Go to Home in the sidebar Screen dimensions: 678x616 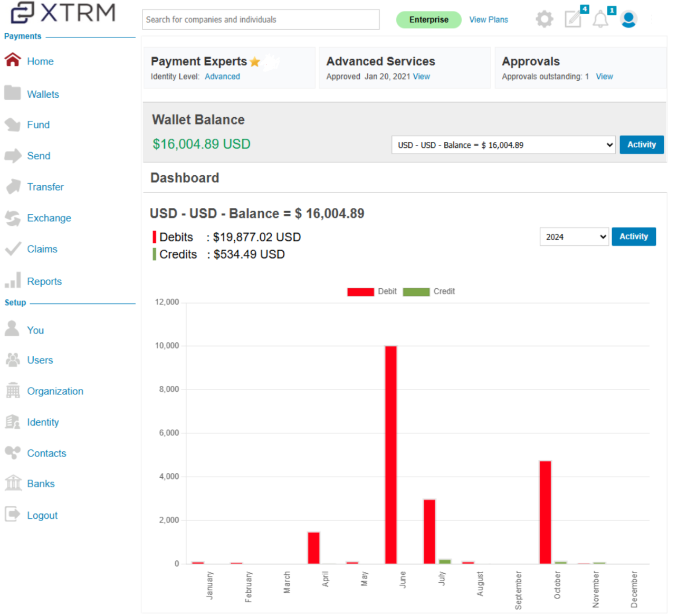(40, 61)
